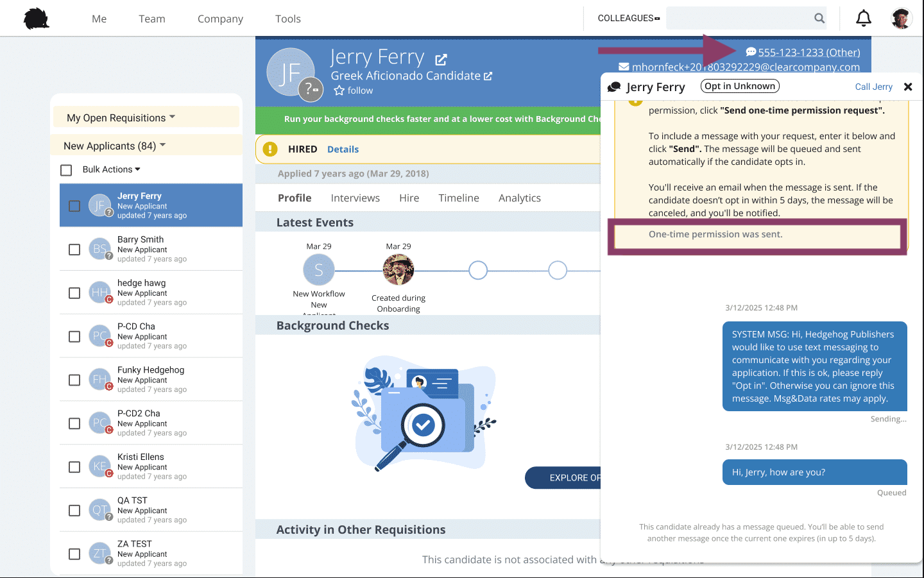The height and width of the screenshot is (578, 924).
Task: Click the yellow hired warning icon
Action: tap(270, 149)
